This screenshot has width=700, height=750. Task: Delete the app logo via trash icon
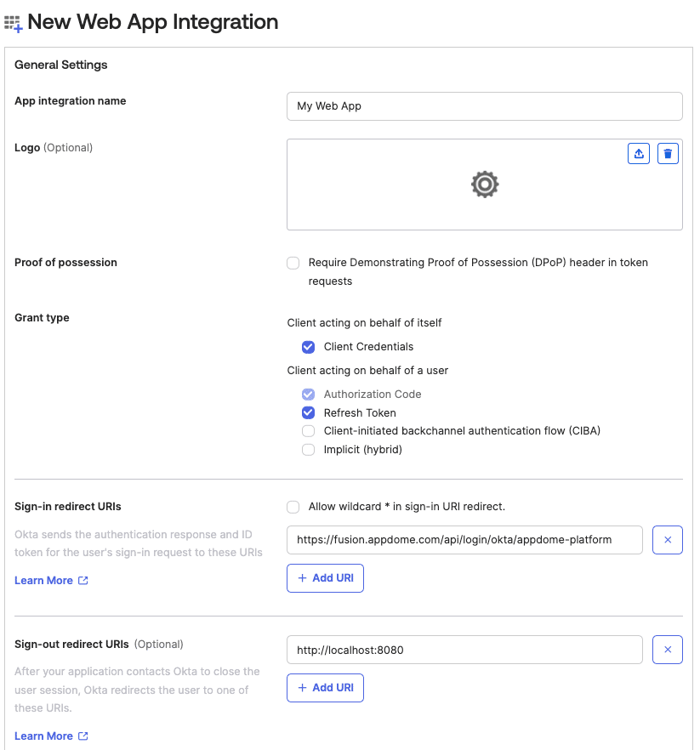click(x=669, y=153)
